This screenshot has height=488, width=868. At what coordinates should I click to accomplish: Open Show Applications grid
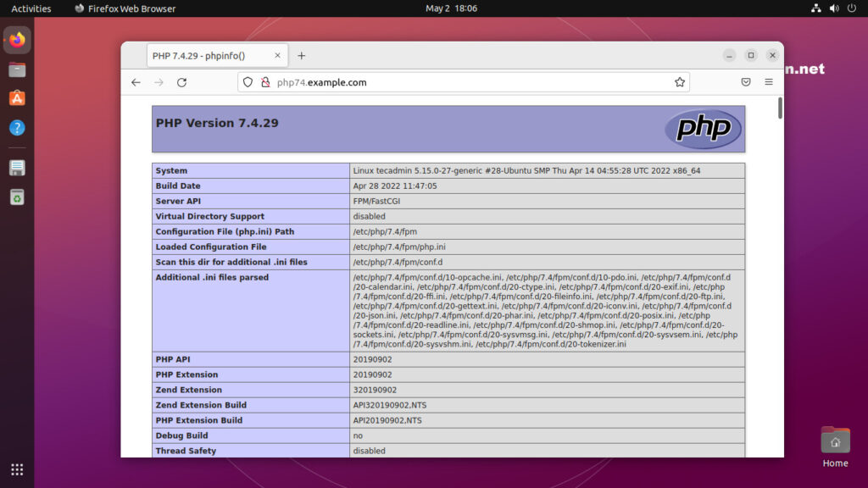tap(15, 469)
